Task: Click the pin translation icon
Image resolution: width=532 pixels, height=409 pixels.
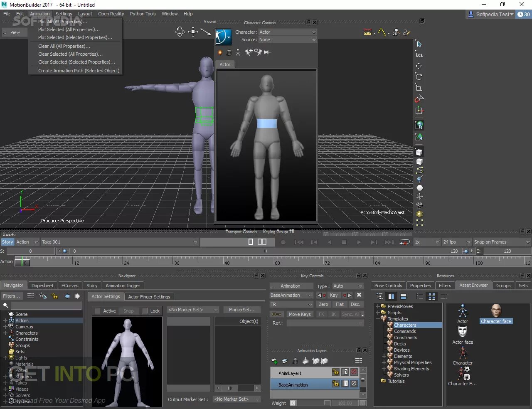Action: [x=249, y=52]
